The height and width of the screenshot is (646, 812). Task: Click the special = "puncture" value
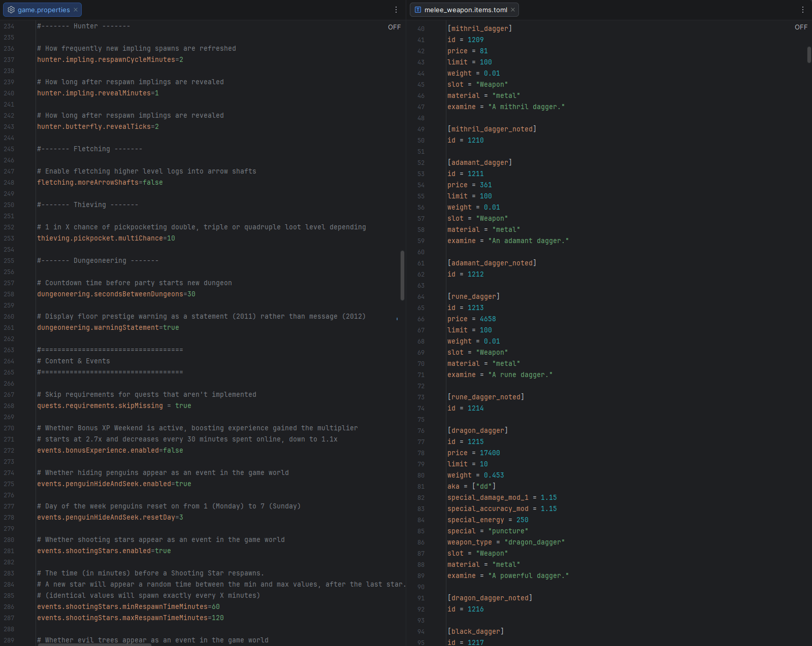click(x=508, y=531)
